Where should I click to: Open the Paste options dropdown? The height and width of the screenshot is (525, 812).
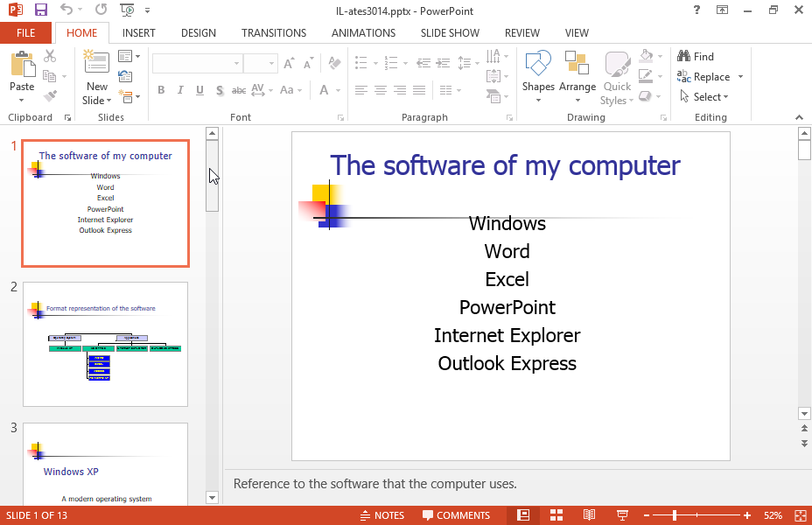pos(22,100)
